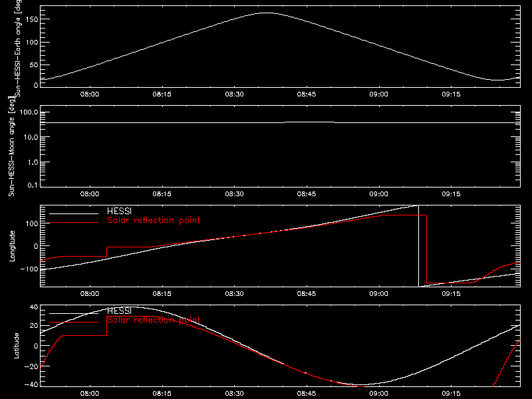Screen dimensions: 532x399
Task: Pick 08:00 label under Moon angle plot
Action: click(x=90, y=194)
